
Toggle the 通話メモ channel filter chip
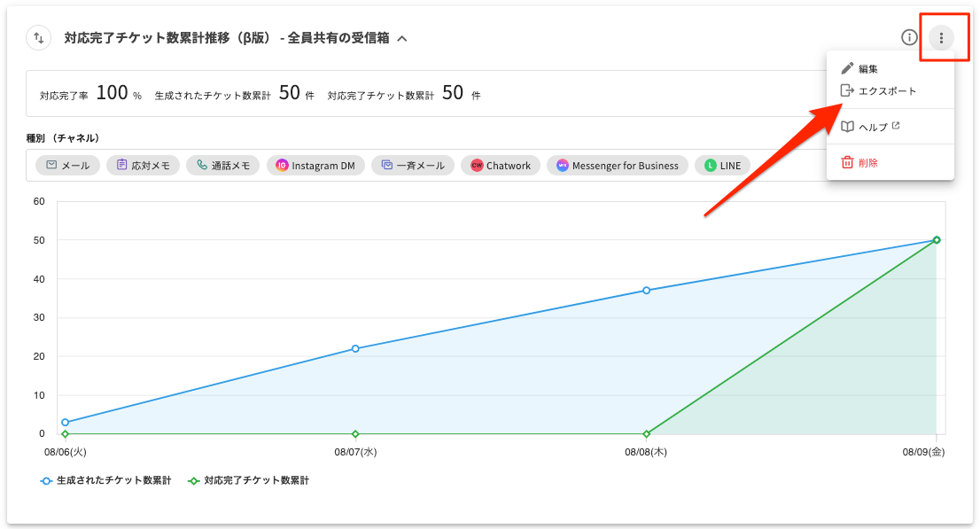click(223, 166)
